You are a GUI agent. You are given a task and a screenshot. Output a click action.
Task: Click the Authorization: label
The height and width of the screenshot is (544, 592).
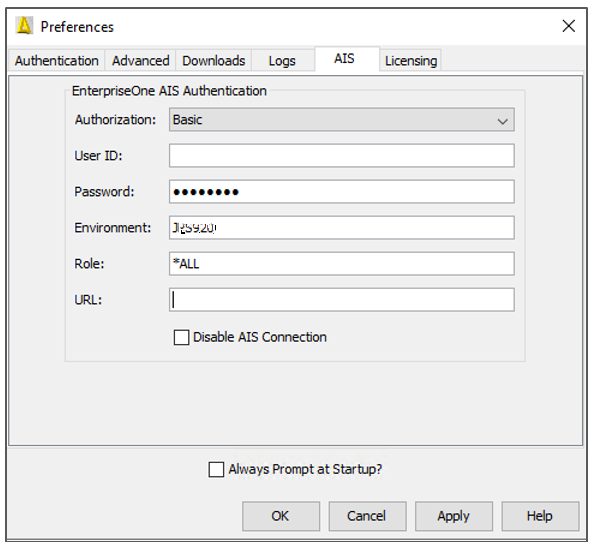[x=115, y=120]
